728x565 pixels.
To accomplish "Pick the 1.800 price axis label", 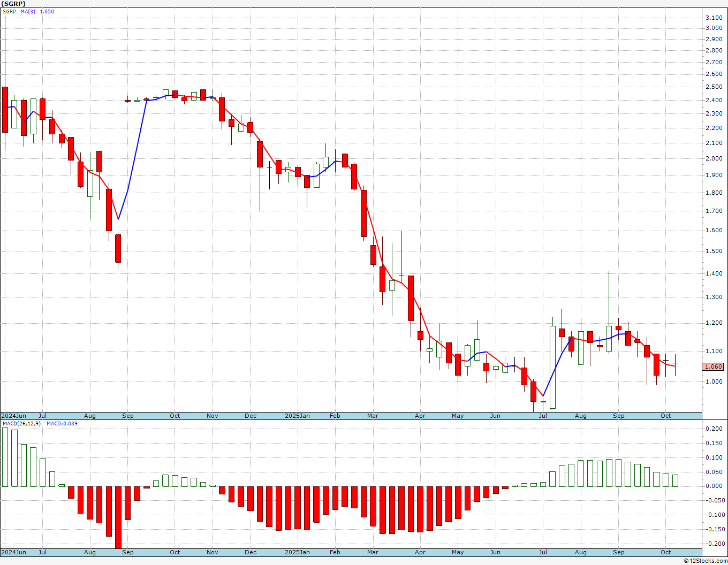I will tap(714, 193).
